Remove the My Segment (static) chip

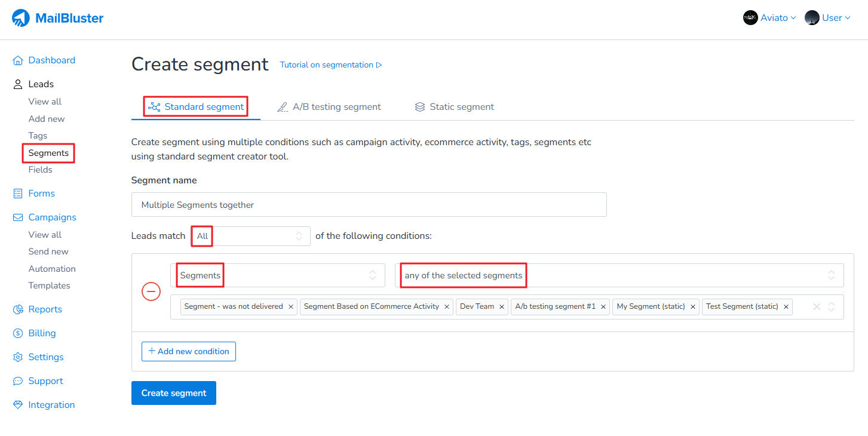693,307
